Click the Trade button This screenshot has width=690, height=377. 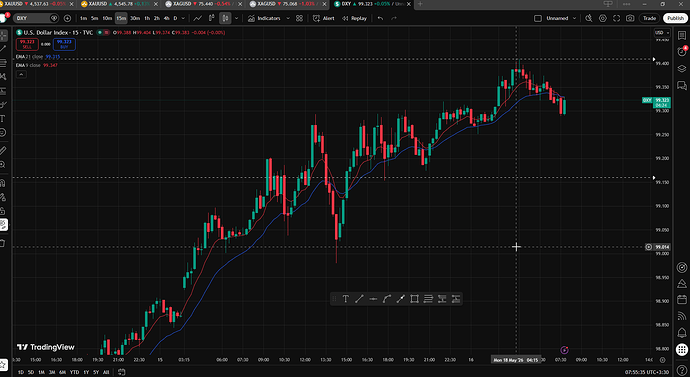[x=650, y=18]
